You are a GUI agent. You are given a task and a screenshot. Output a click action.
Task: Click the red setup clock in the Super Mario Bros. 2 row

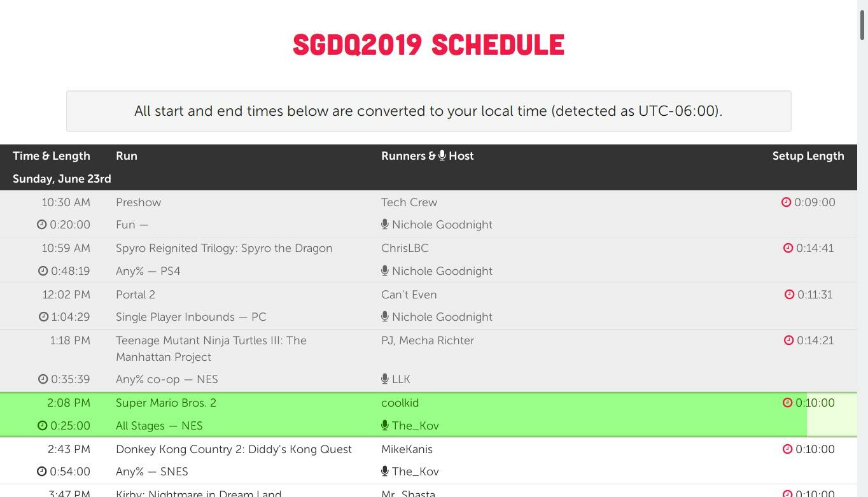coord(787,403)
